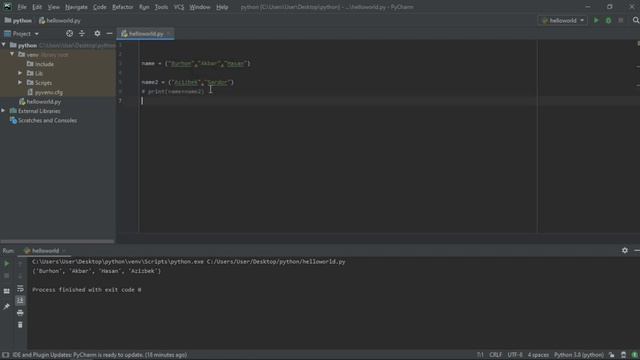
Task: Collapse all in the Project panel
Action: click(x=82, y=33)
